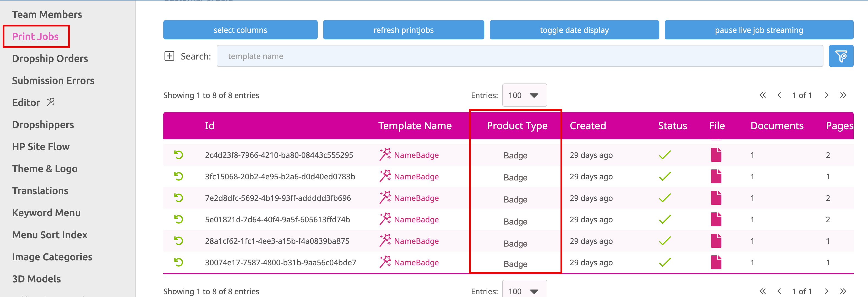Screen dimensions: 868x297
Task: Reprint the job starting with 2c4d23f8
Action: (178, 155)
